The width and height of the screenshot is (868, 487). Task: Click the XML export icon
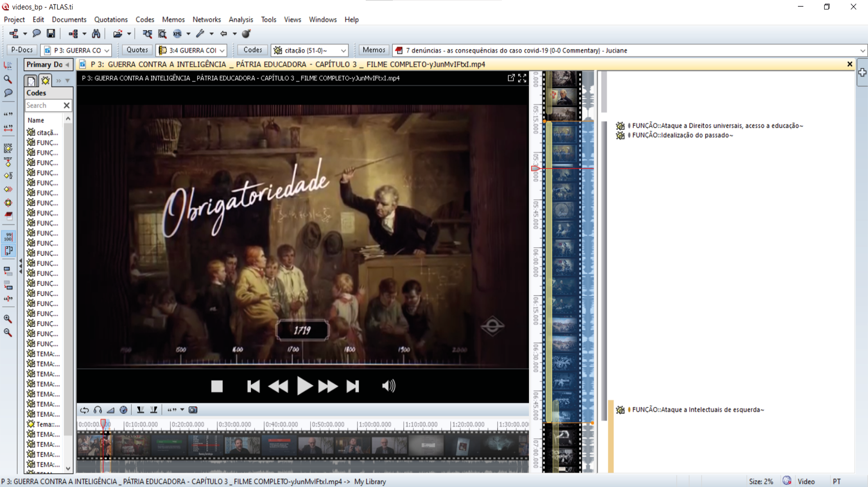click(x=177, y=33)
